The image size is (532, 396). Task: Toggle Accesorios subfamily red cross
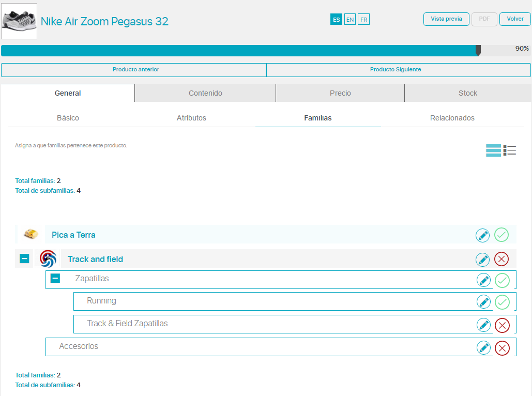502,348
